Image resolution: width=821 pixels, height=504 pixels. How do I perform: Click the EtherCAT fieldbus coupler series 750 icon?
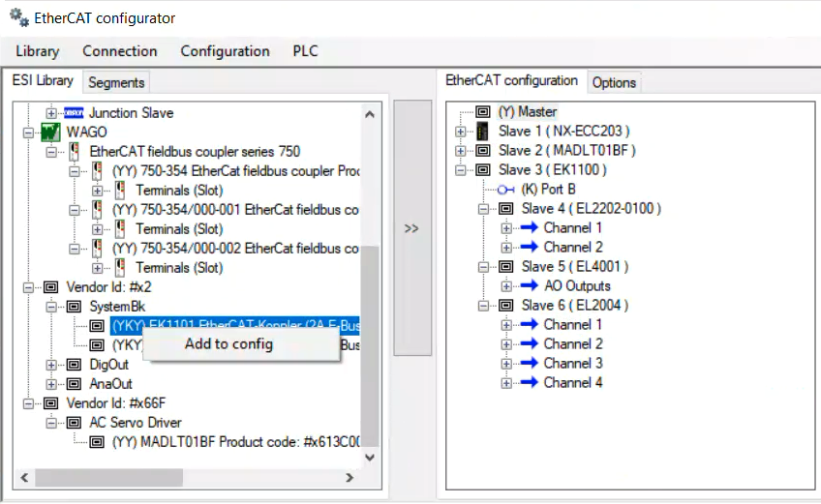pyautogui.click(x=74, y=152)
